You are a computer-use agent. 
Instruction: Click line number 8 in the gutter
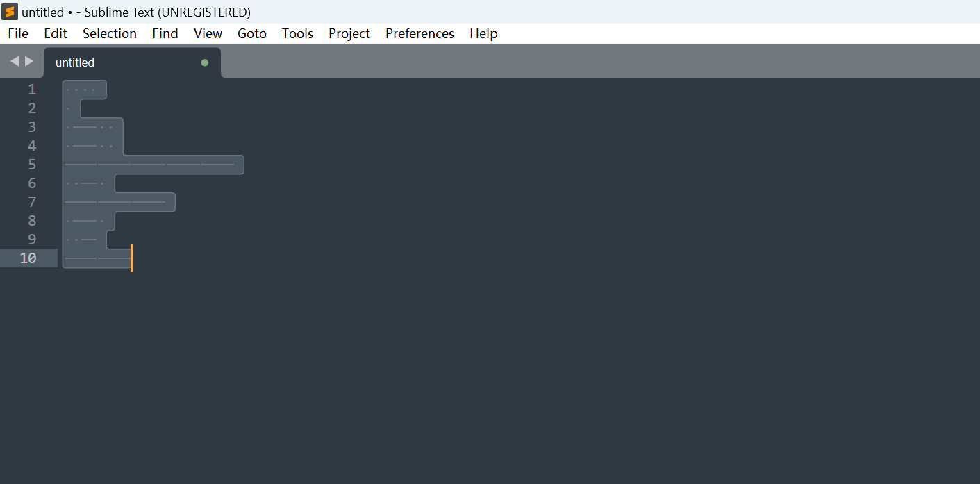coord(32,221)
